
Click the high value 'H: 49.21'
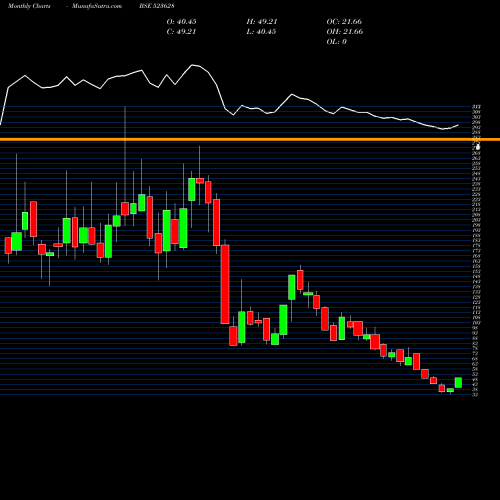(262, 22)
